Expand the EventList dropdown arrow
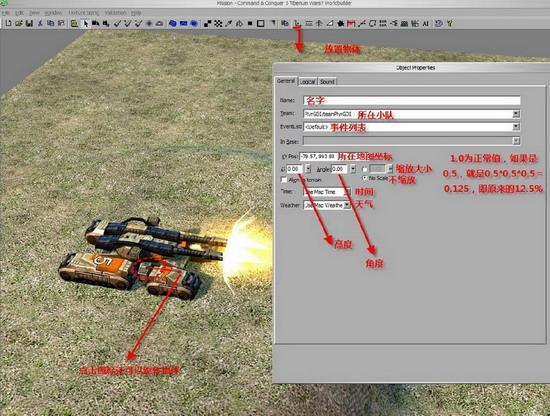 516,127
